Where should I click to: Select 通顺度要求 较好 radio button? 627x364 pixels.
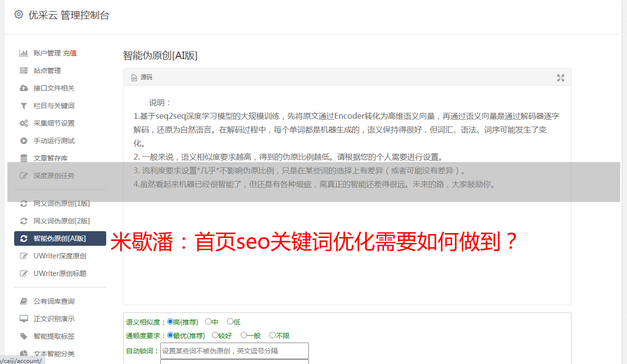215,335
